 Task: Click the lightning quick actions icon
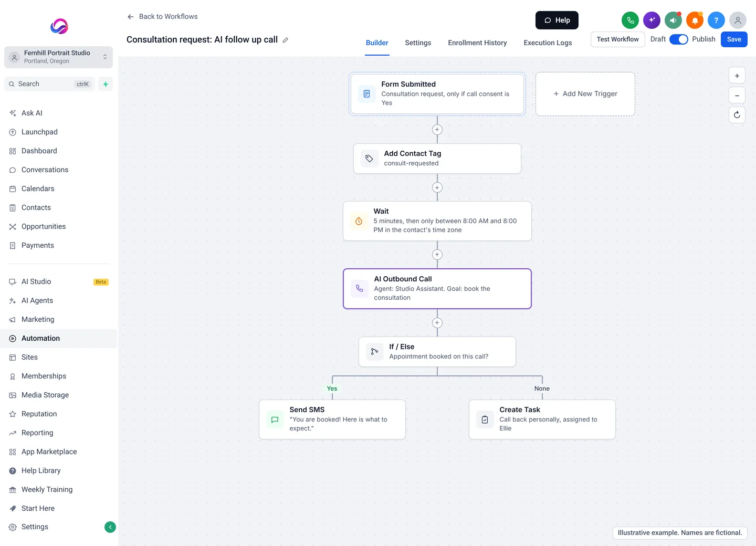[x=106, y=84]
